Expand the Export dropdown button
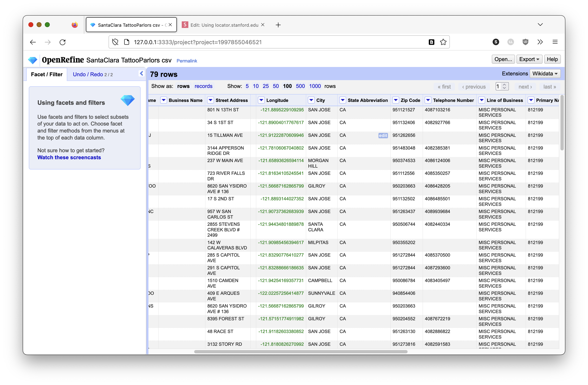The width and height of the screenshot is (588, 385). click(x=529, y=59)
